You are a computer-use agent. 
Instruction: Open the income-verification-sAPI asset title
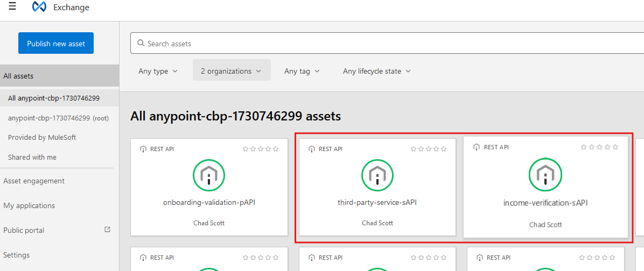coord(545,203)
